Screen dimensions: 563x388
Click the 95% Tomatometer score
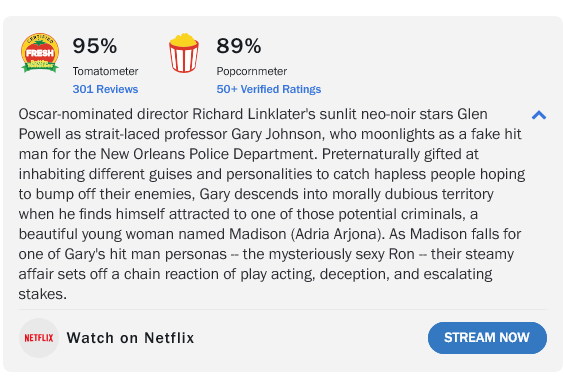[x=95, y=46]
